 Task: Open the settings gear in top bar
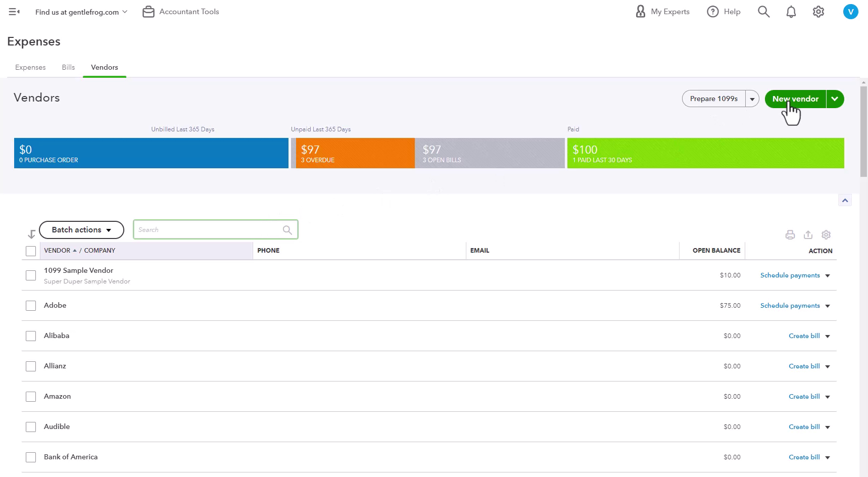(x=818, y=12)
